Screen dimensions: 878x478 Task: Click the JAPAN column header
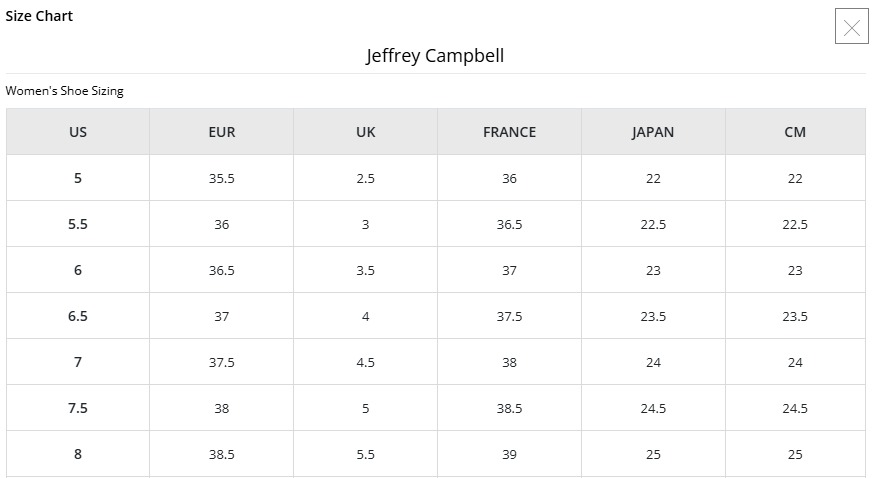click(653, 132)
